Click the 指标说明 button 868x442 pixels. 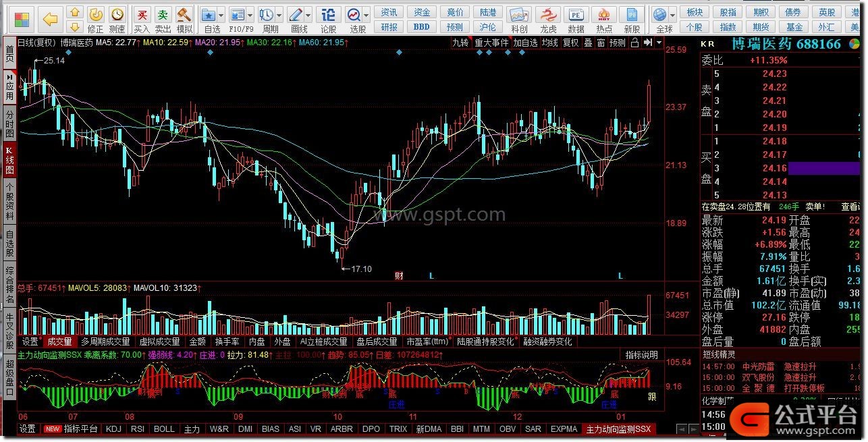click(x=641, y=355)
